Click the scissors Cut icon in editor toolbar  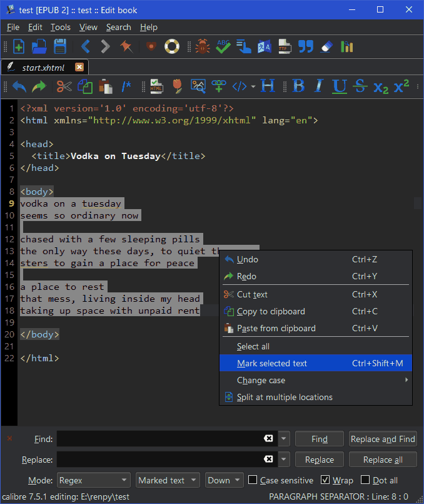coord(64,86)
